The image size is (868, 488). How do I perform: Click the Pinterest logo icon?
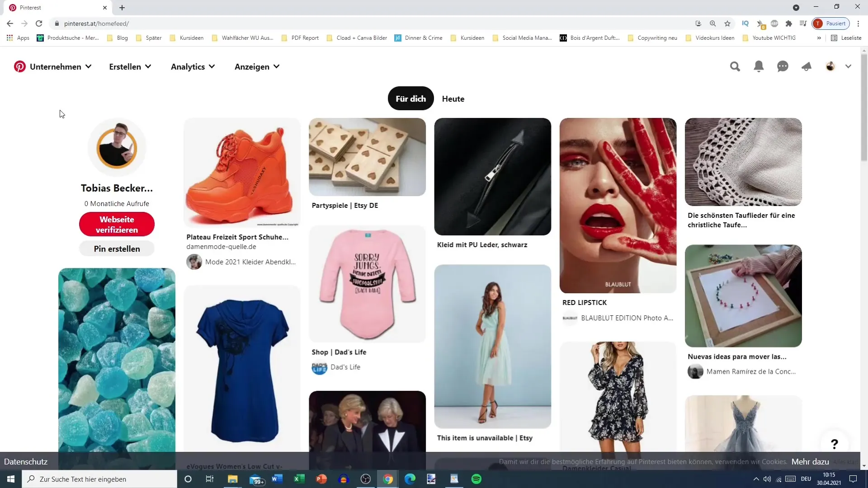[19, 67]
